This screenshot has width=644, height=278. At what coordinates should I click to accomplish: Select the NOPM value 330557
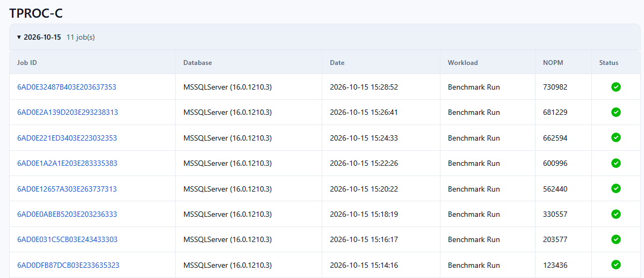pyautogui.click(x=555, y=214)
